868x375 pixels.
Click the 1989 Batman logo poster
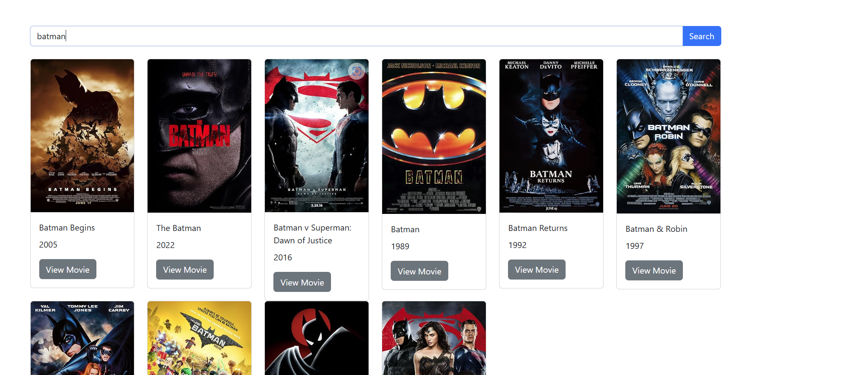click(x=434, y=136)
